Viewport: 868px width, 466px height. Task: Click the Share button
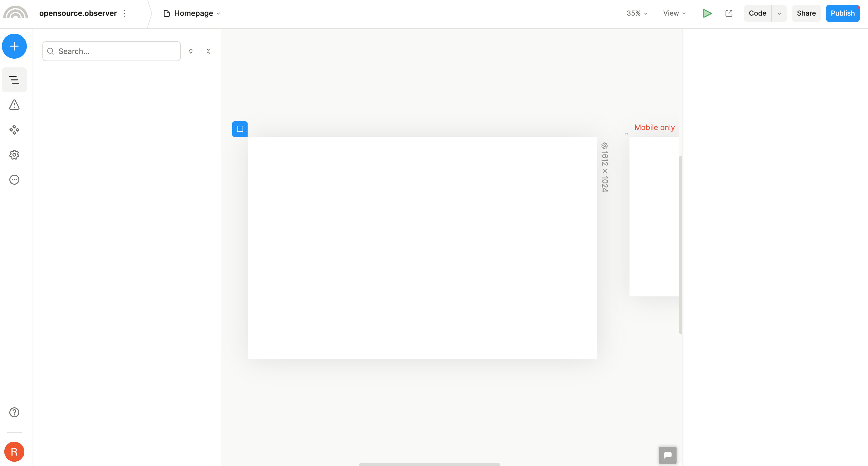806,13
